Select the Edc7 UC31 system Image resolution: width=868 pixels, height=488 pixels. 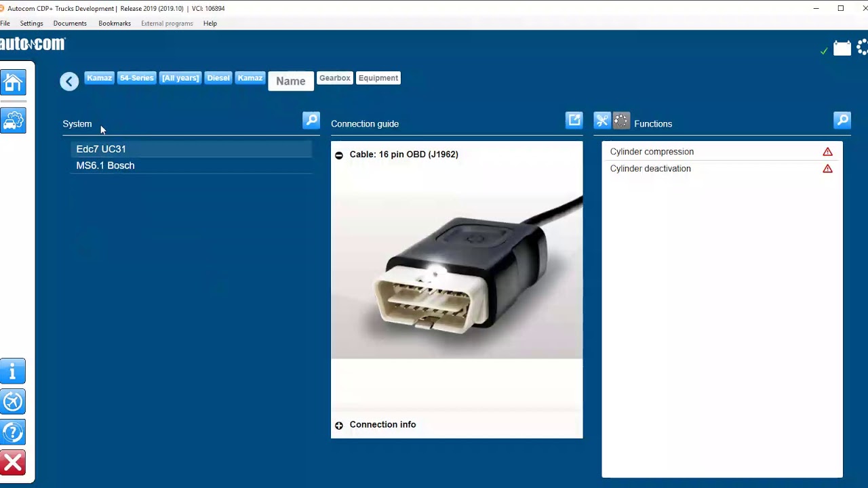click(x=191, y=149)
